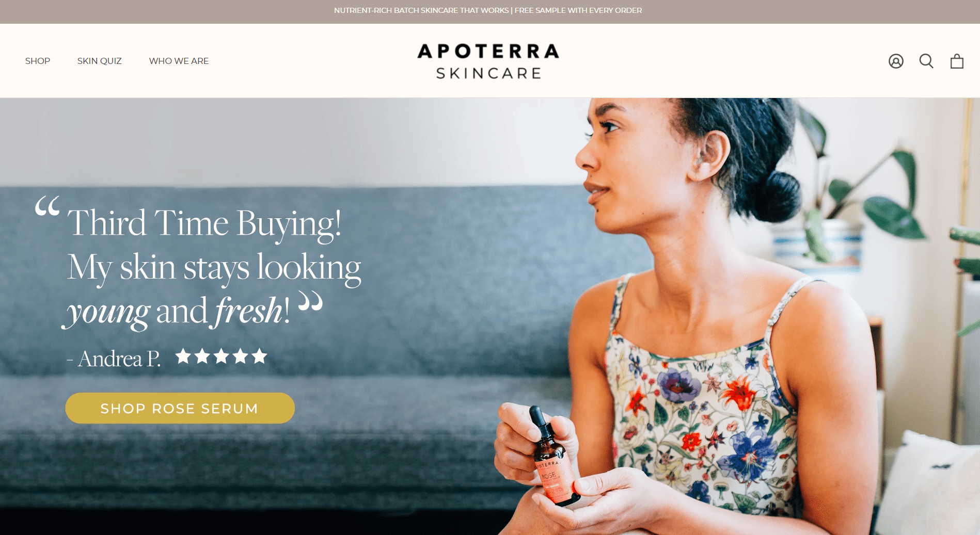
Task: Click the opening quotation mark graphic
Action: pos(47,207)
